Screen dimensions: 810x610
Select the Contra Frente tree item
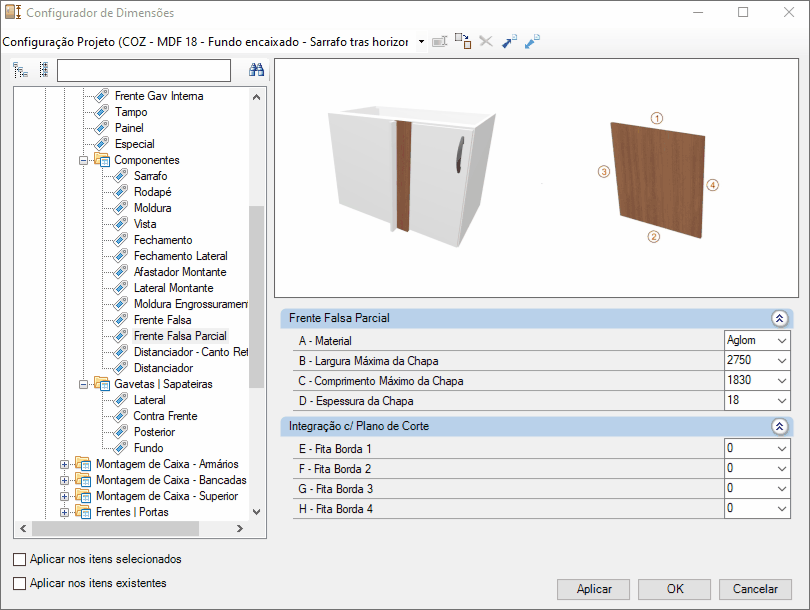point(165,416)
